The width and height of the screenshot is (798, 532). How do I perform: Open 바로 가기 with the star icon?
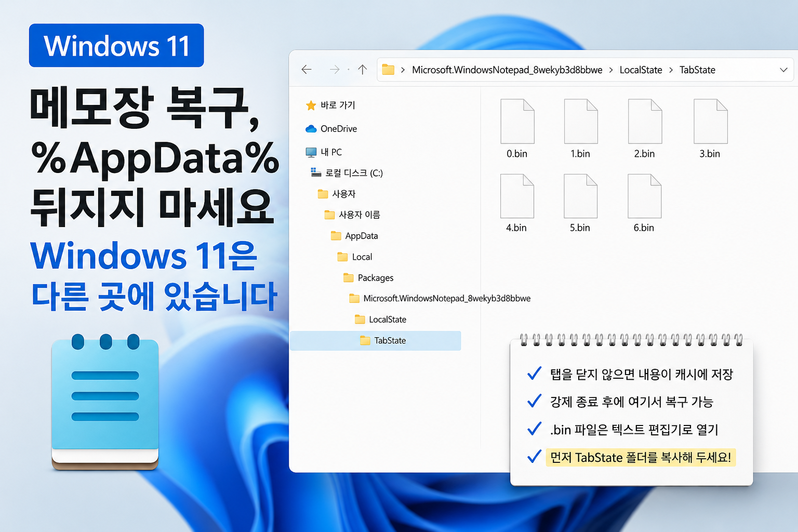tap(330, 105)
